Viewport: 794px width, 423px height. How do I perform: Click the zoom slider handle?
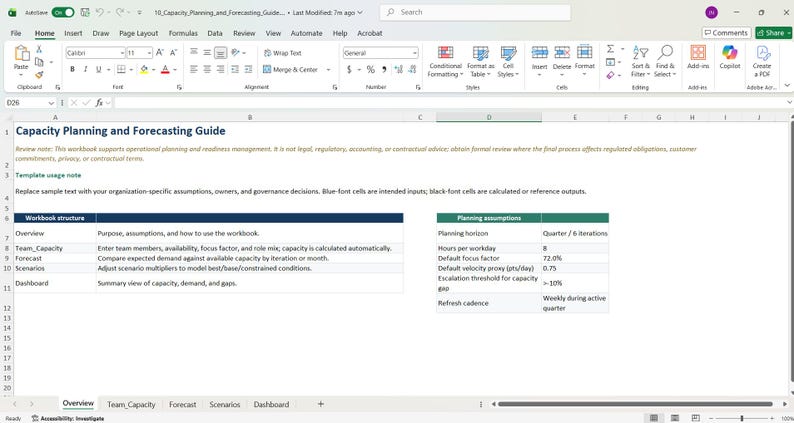[x=742, y=418]
